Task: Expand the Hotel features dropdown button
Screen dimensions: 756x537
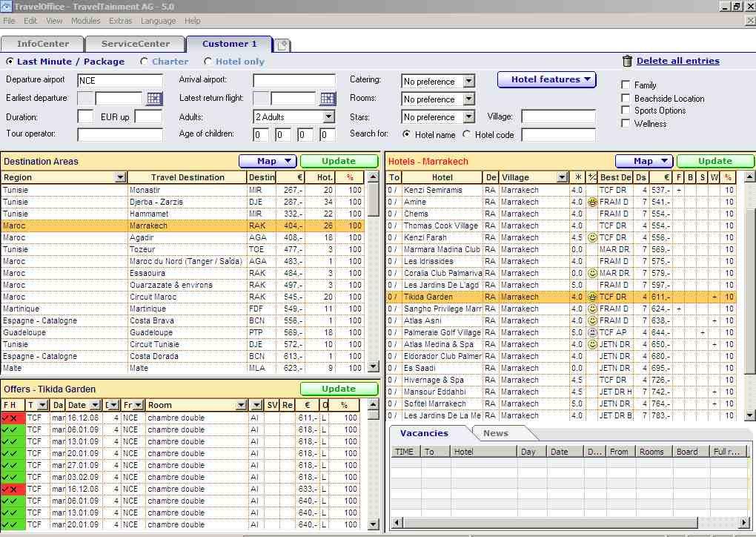Action: point(547,79)
